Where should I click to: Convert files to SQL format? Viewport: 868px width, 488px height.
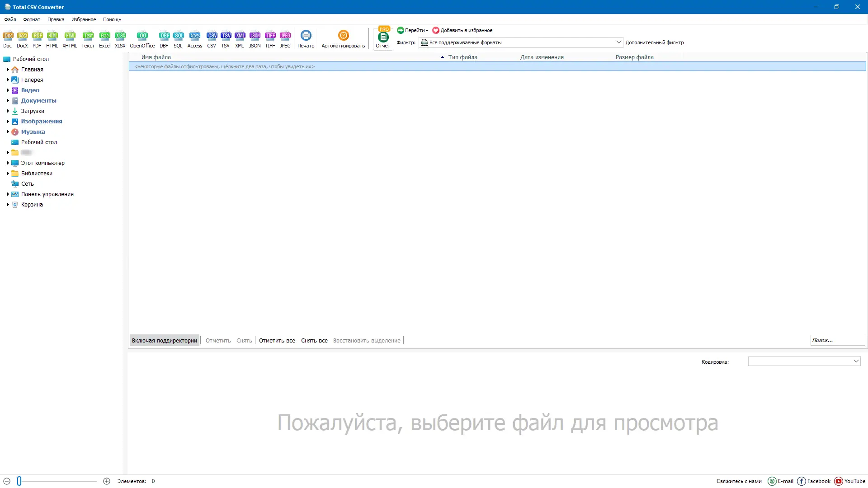click(x=178, y=38)
